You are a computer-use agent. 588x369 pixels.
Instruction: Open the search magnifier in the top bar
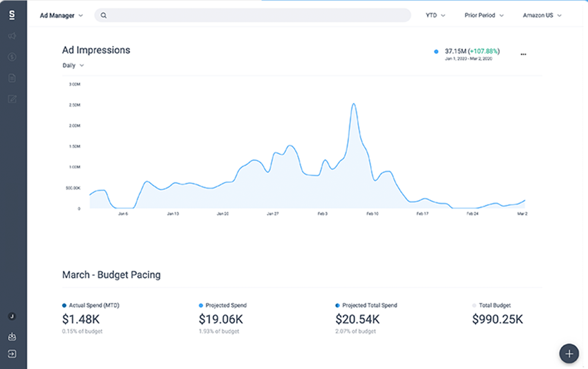pos(103,15)
